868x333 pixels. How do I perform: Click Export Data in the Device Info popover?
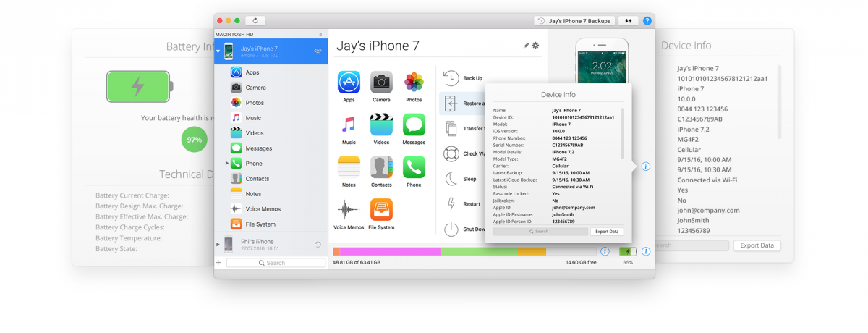[606, 232]
